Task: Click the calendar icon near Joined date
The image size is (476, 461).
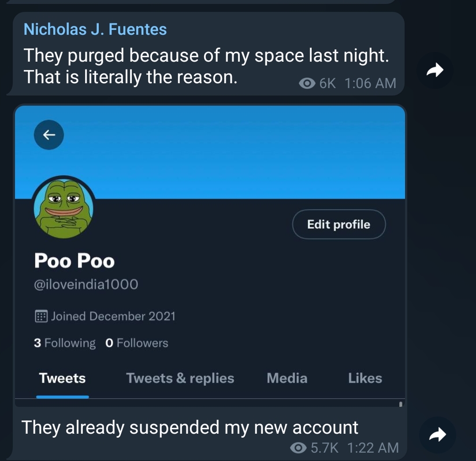Action: pyautogui.click(x=41, y=316)
